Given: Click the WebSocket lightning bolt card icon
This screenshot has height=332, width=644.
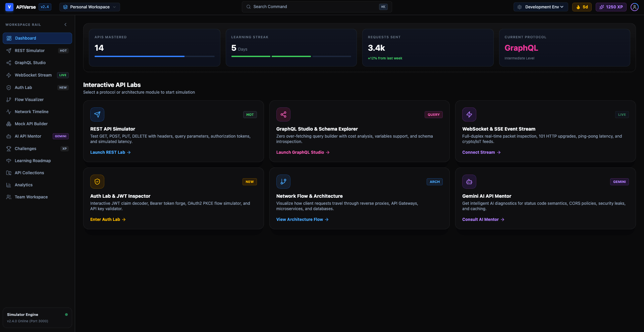Looking at the screenshot, I should point(469,114).
